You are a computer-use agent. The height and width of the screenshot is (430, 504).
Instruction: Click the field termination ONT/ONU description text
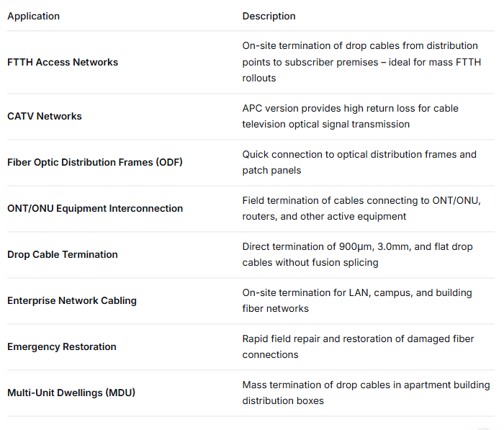(361, 208)
